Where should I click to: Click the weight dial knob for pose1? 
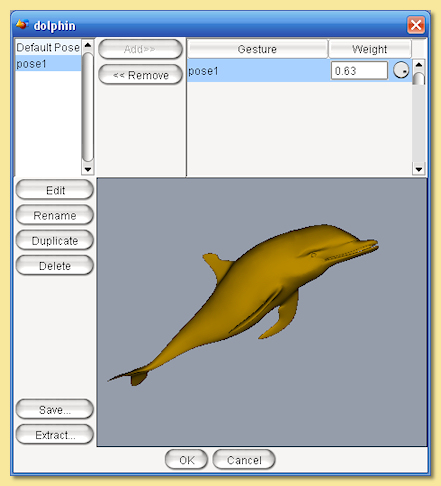[x=401, y=70]
